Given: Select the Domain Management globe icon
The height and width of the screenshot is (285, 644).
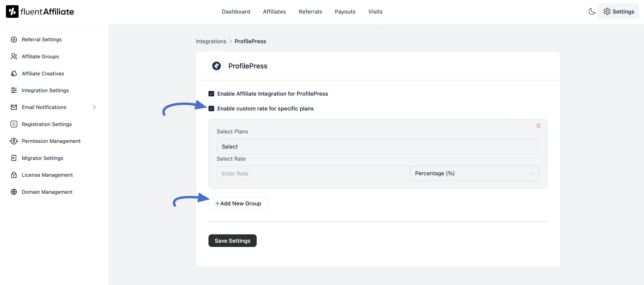Looking at the screenshot, I should (14, 192).
